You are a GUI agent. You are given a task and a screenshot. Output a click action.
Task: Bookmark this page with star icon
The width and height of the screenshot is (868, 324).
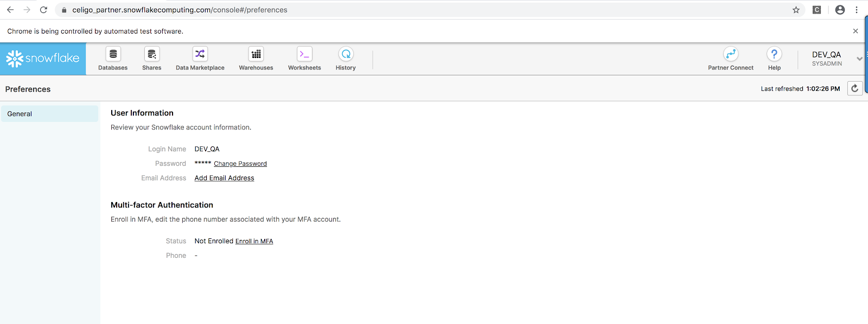(796, 10)
